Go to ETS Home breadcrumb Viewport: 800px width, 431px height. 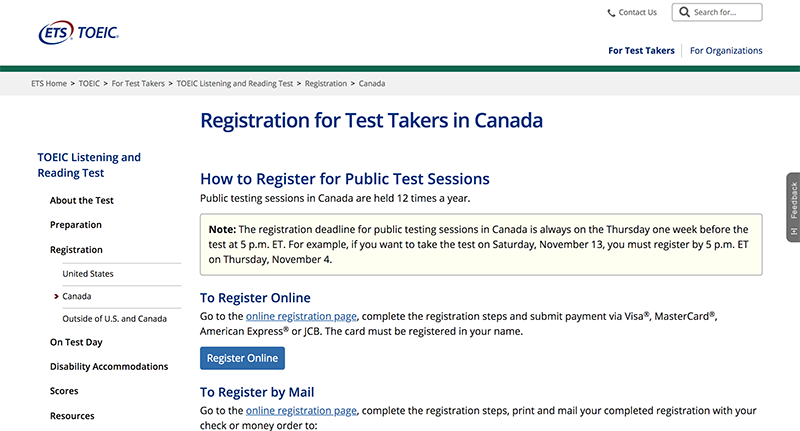pos(50,83)
